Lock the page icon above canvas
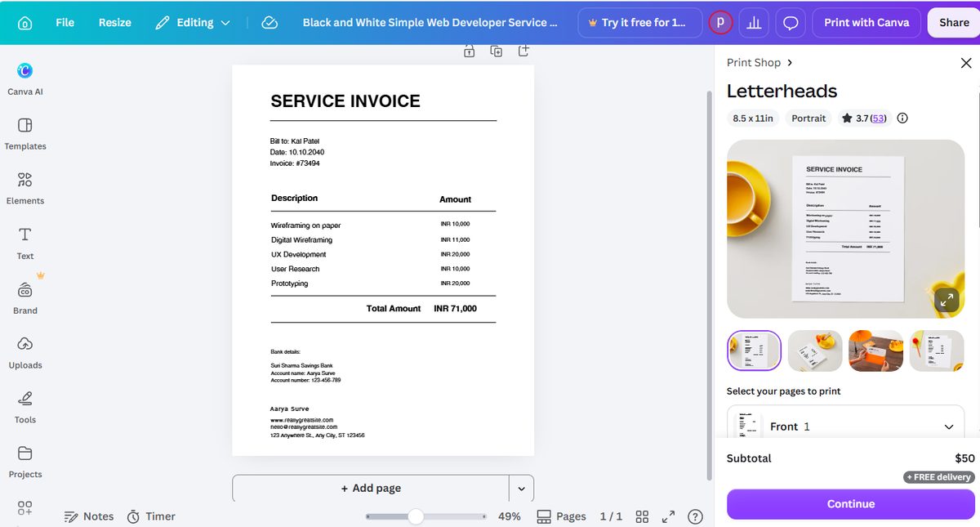Viewport: 980px width, 527px height. 470,51
